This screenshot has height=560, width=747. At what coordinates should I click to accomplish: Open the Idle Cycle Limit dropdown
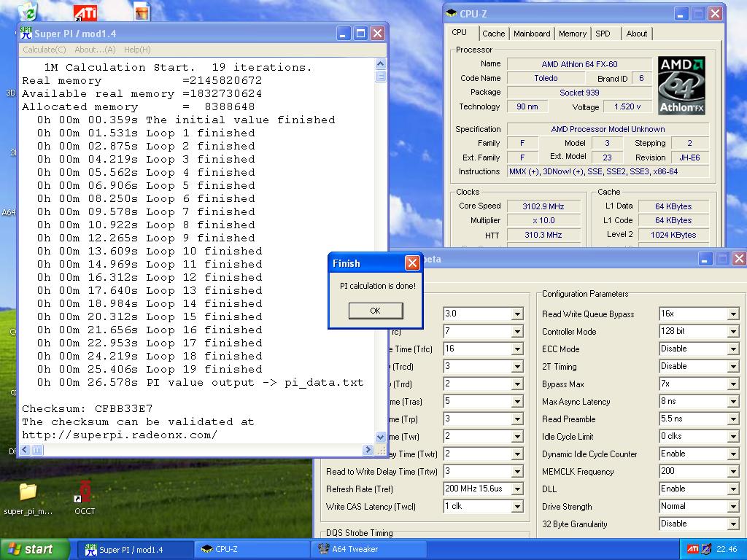[x=734, y=437]
